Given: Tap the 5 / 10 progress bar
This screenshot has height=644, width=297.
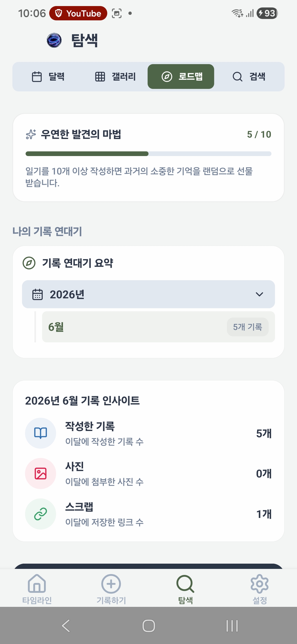Looking at the screenshot, I should pyautogui.click(x=148, y=154).
